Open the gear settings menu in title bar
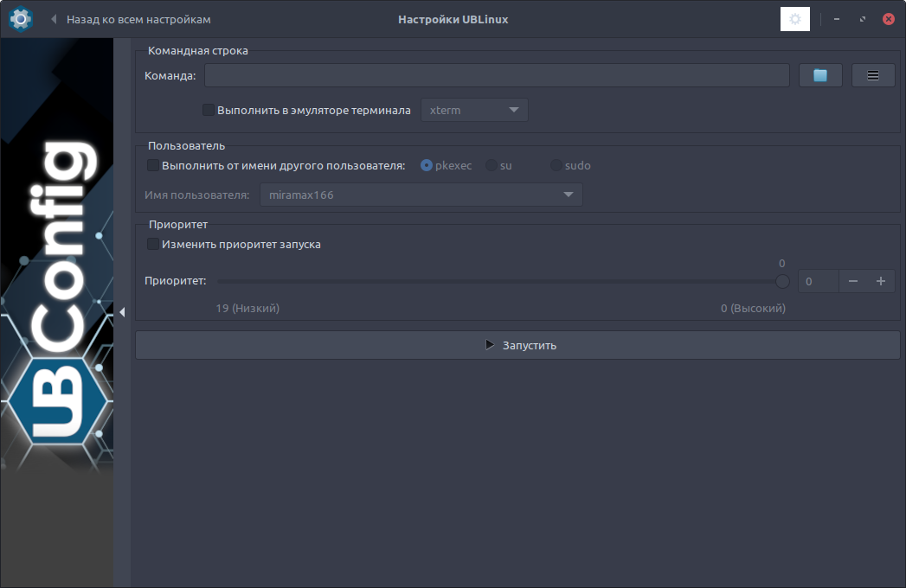This screenshot has width=906, height=588. [795, 19]
